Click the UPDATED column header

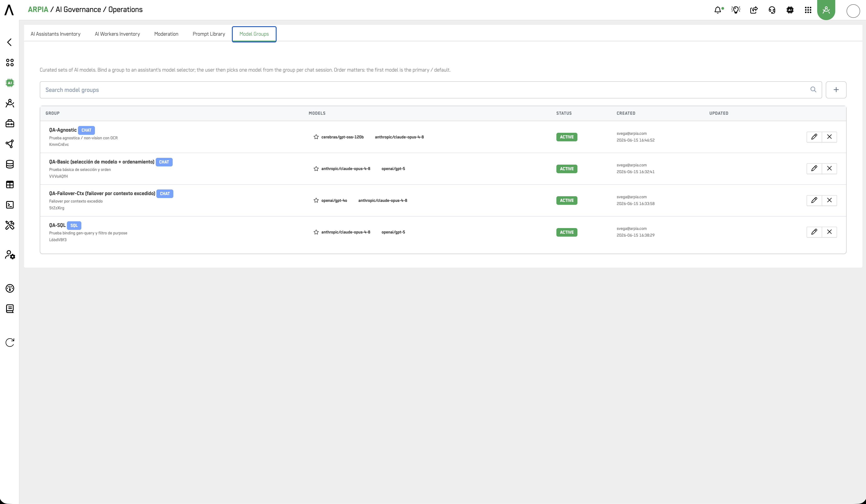[x=719, y=113]
